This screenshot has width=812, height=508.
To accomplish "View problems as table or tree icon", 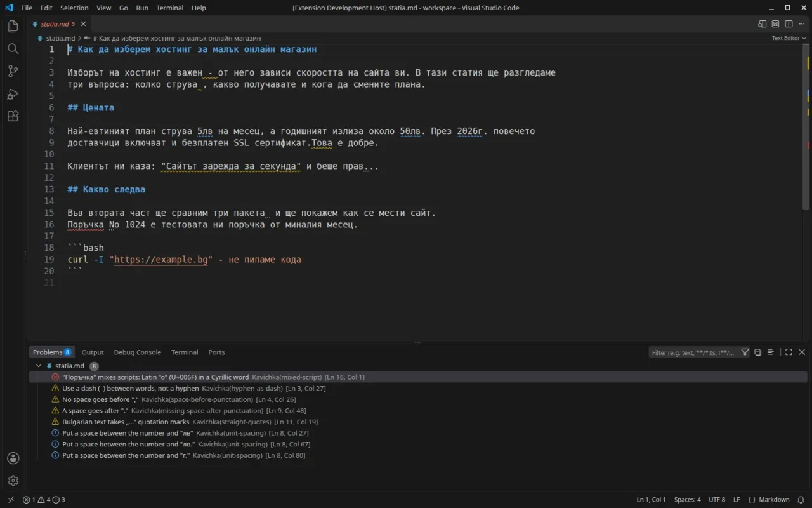I will [x=770, y=352].
